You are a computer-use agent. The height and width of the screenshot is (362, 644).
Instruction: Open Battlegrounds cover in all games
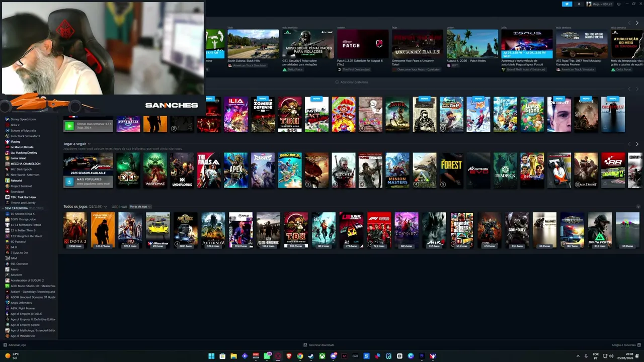(268, 230)
